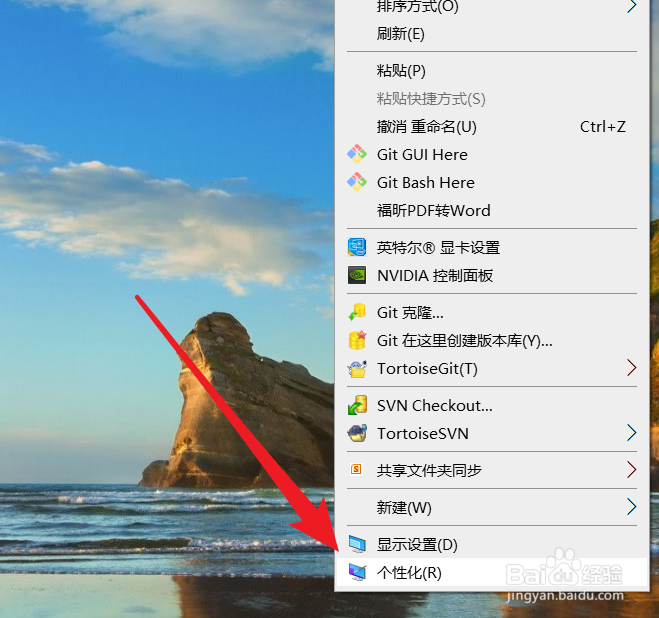Choose Git 克隆... entry
This screenshot has width=659, height=618.
(492, 312)
